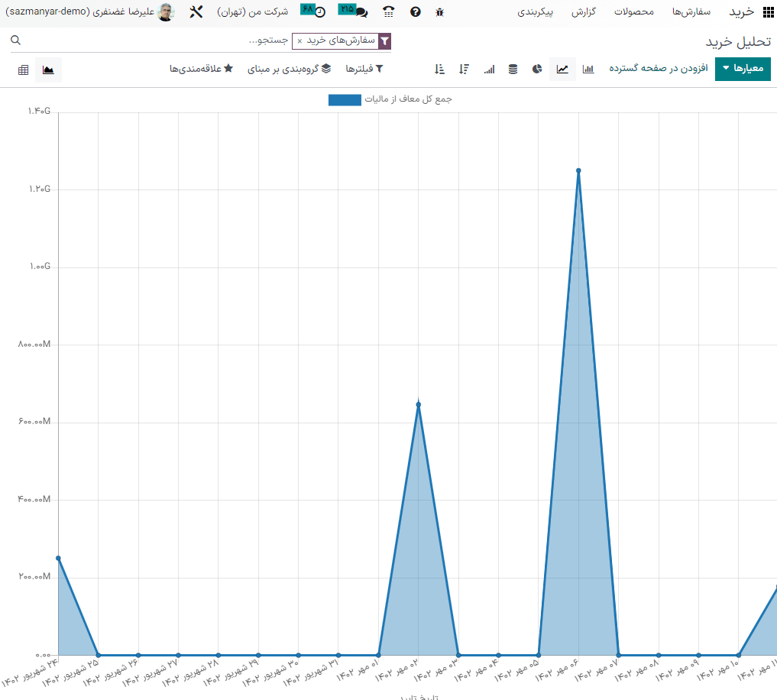Image resolution: width=777 pixels, height=700 pixels.
Task: Open the help question mark icon
Action: (x=415, y=12)
